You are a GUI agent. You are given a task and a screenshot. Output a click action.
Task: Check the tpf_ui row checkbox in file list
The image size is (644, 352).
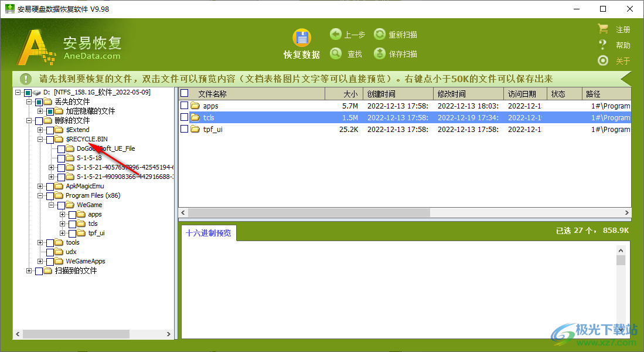click(185, 129)
